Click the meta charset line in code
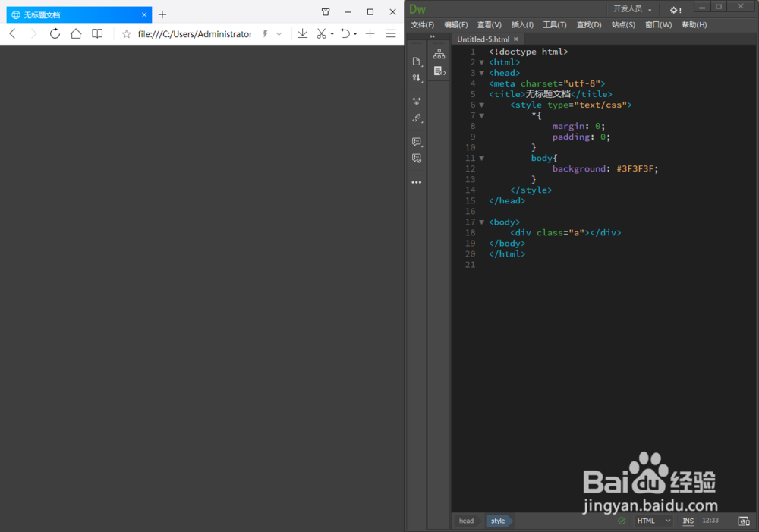759x532 pixels. click(547, 83)
